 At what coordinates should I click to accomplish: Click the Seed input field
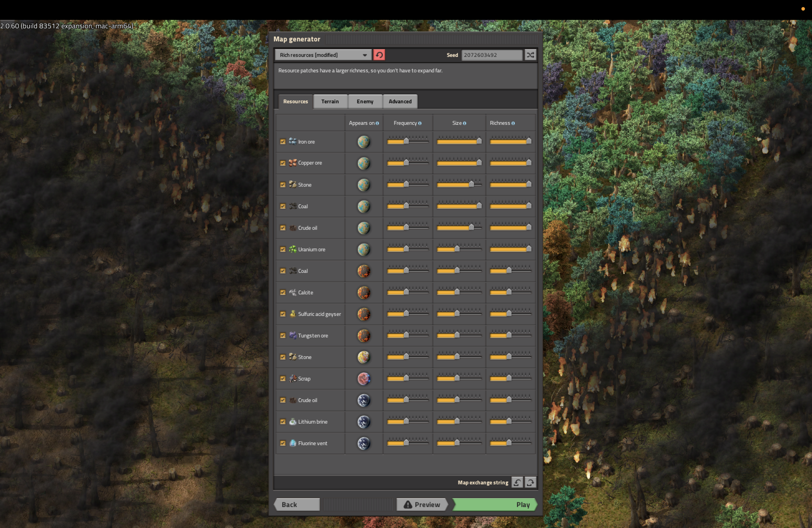click(492, 55)
